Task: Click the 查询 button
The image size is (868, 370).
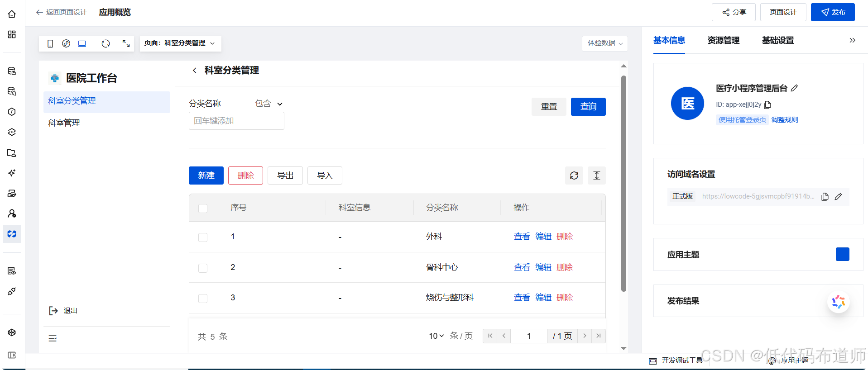Action: tap(588, 107)
